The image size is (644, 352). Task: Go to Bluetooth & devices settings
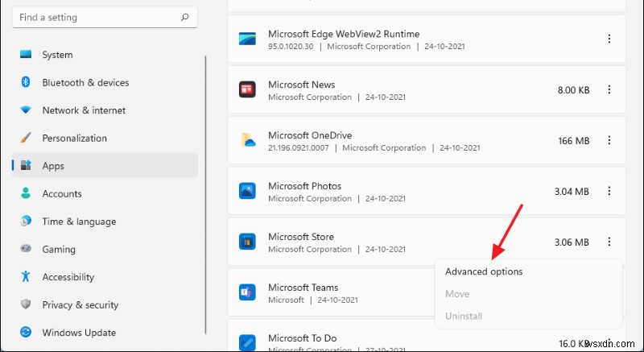(85, 82)
